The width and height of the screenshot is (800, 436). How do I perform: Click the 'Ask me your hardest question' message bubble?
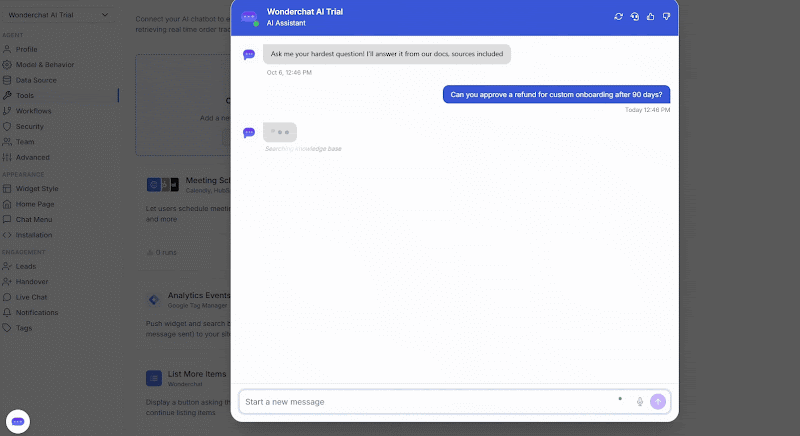tap(387, 54)
